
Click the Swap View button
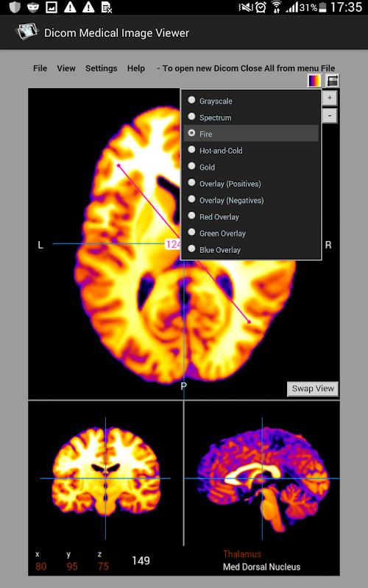pos(313,389)
